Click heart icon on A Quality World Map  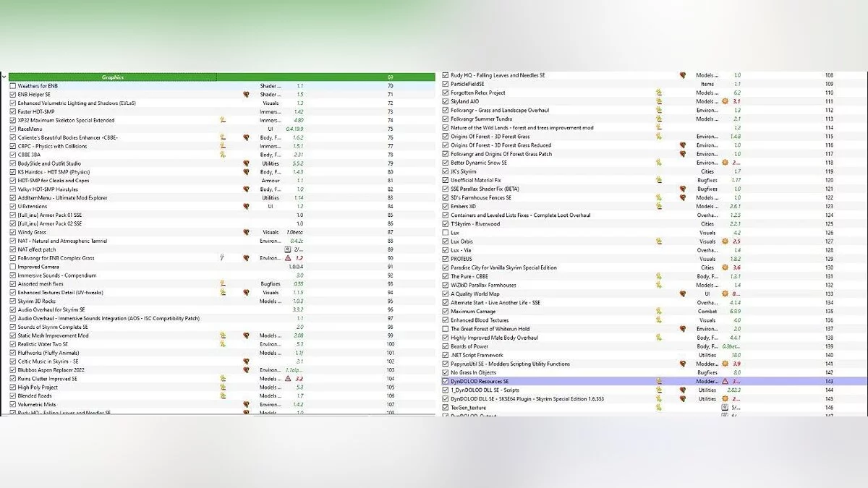682,294
